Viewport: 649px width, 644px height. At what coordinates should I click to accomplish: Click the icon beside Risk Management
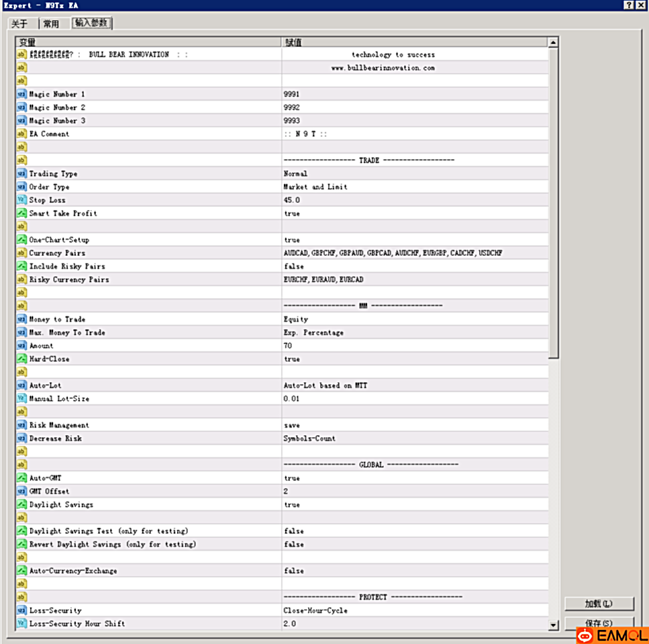(x=21, y=425)
